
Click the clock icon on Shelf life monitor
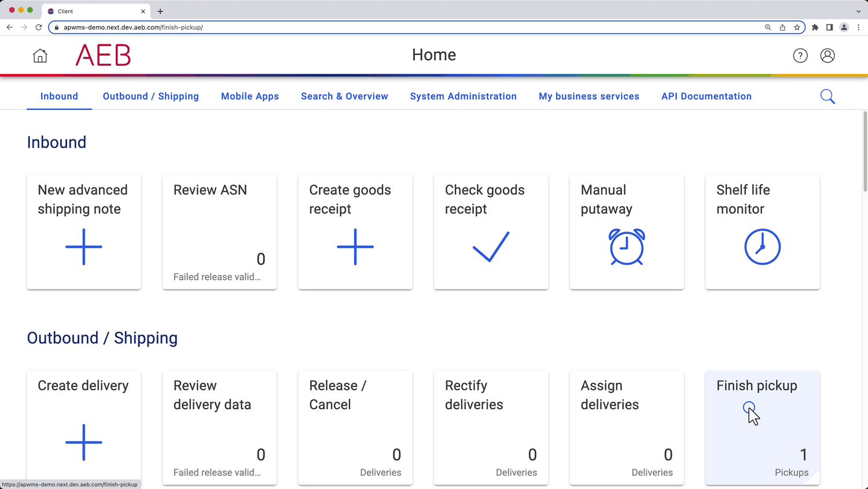click(762, 247)
